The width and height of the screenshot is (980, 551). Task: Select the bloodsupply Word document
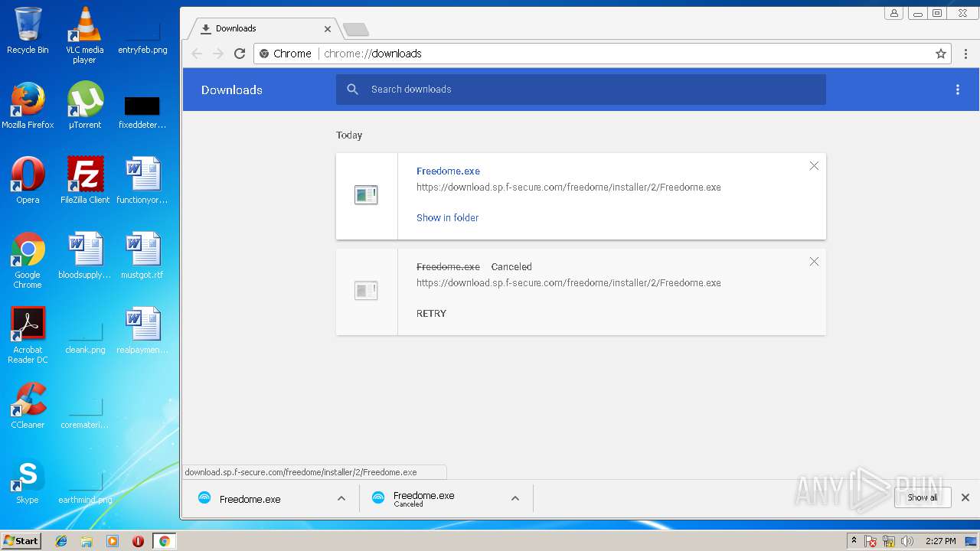click(84, 256)
